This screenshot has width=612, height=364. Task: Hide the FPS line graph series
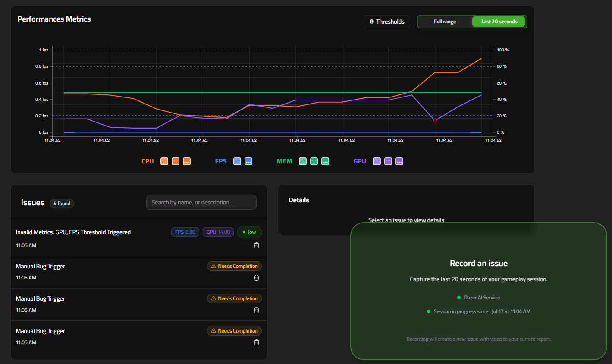(237, 161)
